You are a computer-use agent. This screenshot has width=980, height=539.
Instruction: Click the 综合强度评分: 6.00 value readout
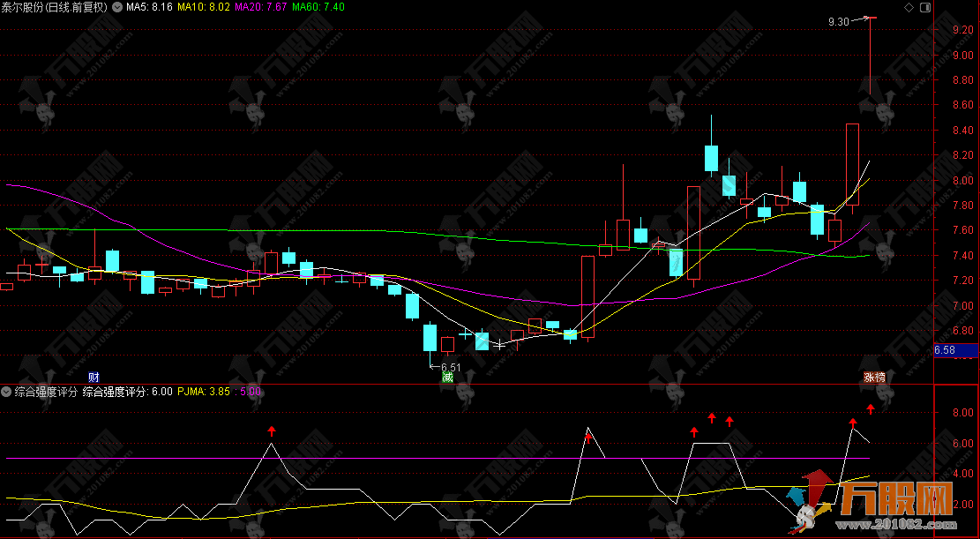point(128,392)
